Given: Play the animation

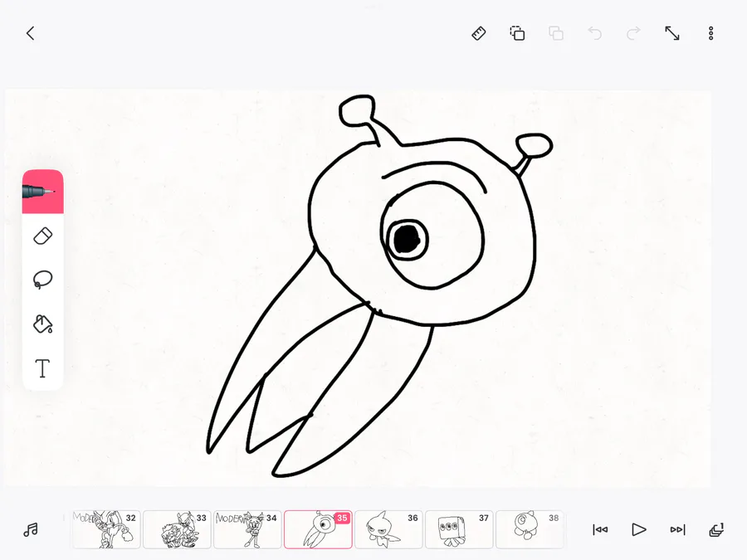Looking at the screenshot, I should [639, 529].
